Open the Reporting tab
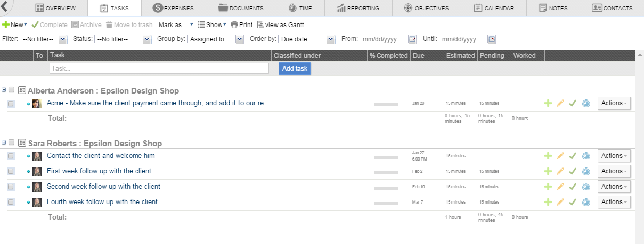Viewport: 644px width, 244px height. (x=358, y=8)
